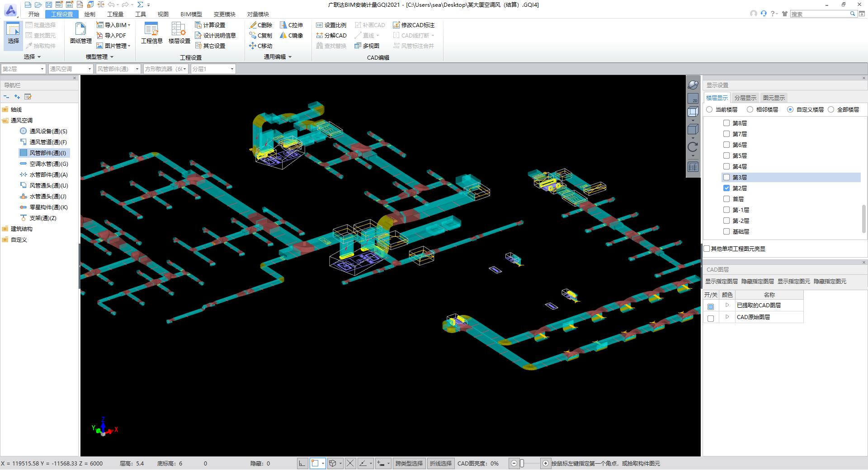Open 图纸管理 drawing management
The image size is (868, 470).
click(80, 33)
